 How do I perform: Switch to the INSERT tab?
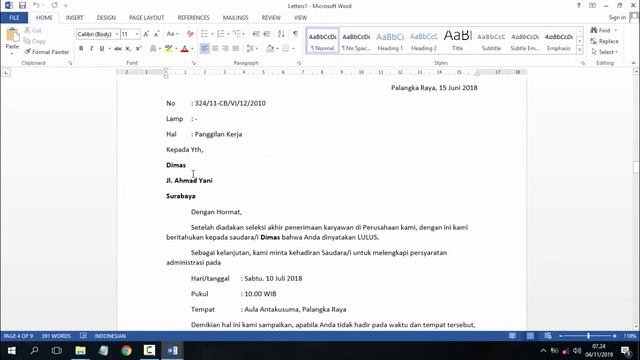click(74, 18)
